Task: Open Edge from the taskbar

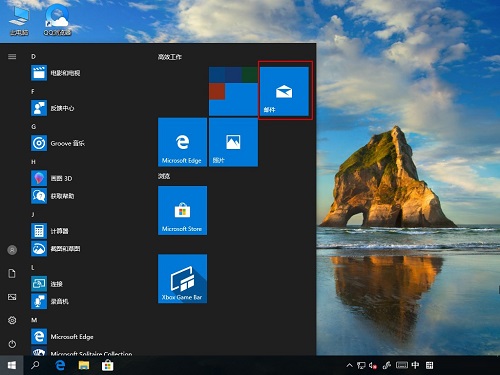Action: [x=60, y=365]
